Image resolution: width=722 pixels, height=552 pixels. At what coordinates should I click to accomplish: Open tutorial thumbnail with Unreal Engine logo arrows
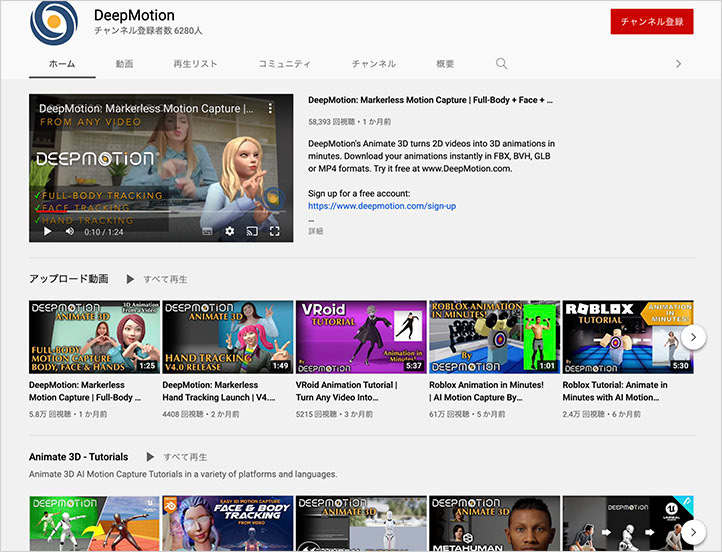(628, 523)
